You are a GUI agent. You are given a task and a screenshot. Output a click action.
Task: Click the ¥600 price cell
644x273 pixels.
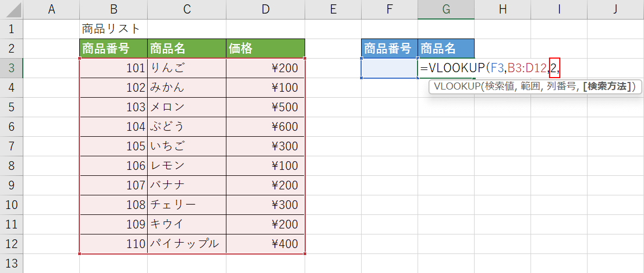click(x=266, y=127)
